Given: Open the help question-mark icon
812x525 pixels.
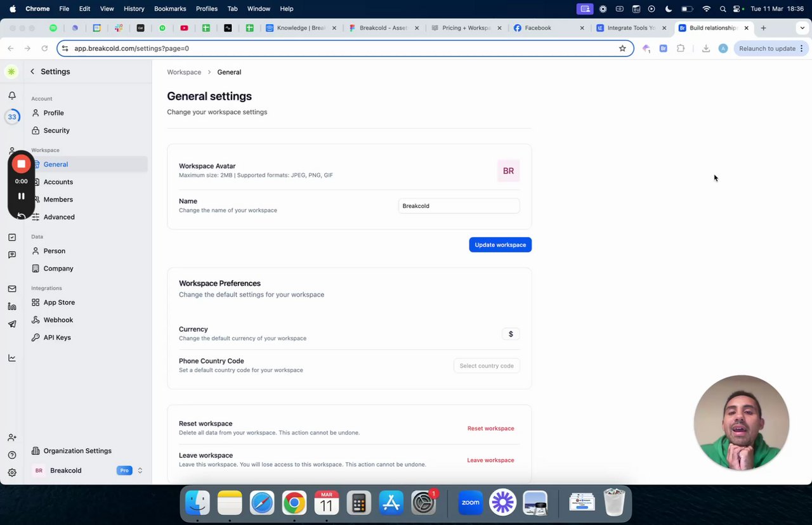Looking at the screenshot, I should pyautogui.click(x=12, y=455).
